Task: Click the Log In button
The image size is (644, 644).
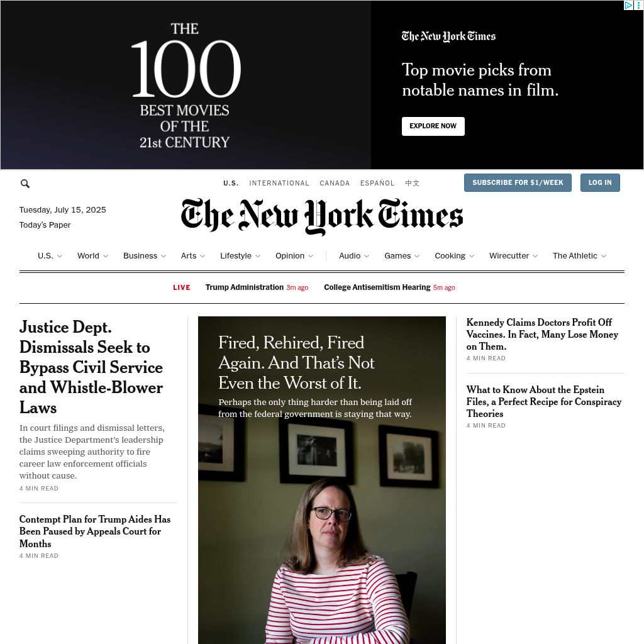Action: pyautogui.click(x=599, y=183)
